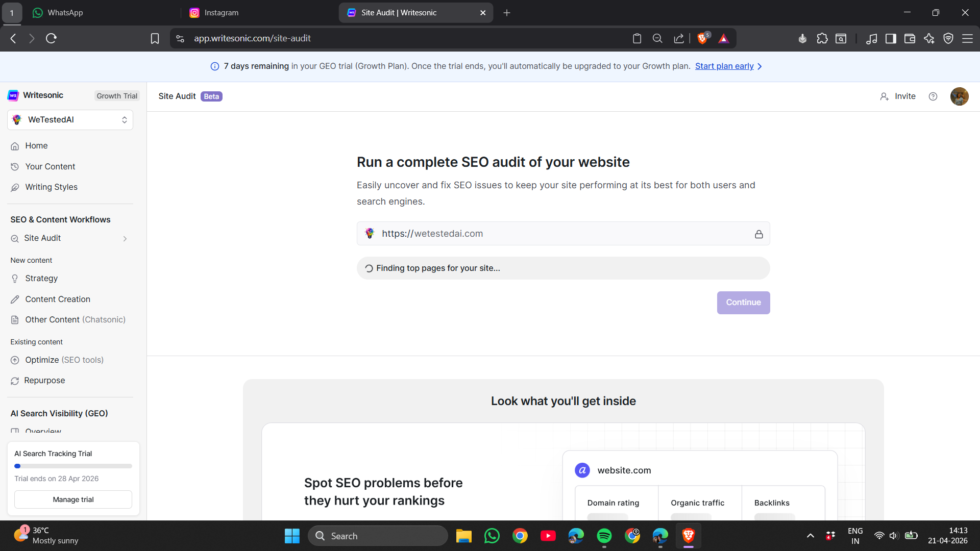Expand the WeTestedAI workspace dropdown
This screenshot has width=980, height=551.
(70, 120)
